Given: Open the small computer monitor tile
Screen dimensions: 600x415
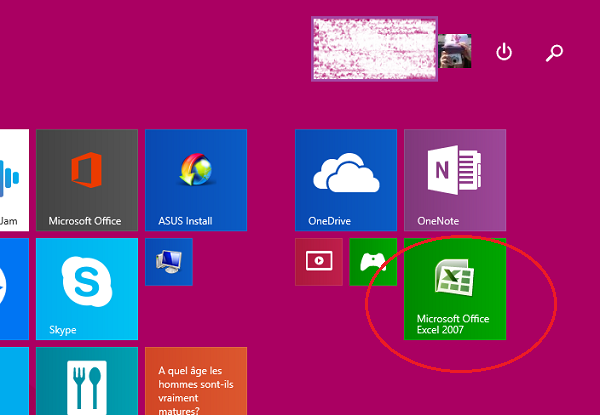Looking at the screenshot, I should point(169,262).
